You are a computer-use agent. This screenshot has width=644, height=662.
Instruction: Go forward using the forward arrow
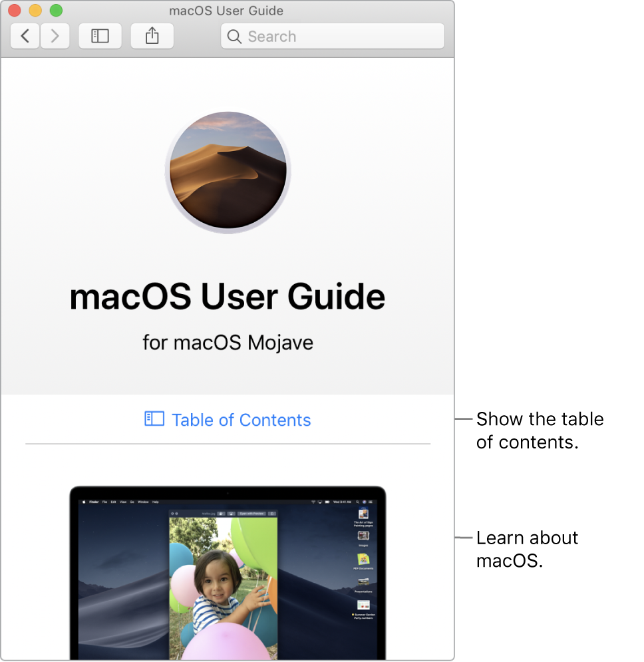point(55,36)
